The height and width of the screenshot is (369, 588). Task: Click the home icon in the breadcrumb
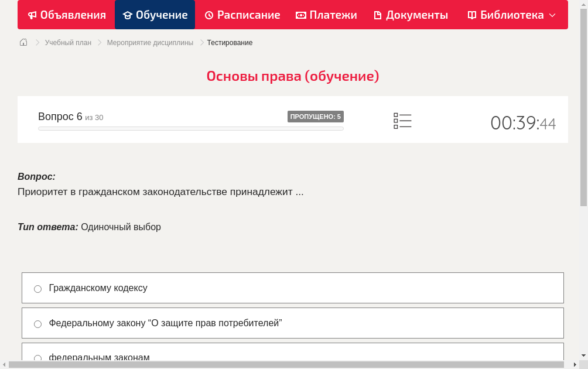23,42
